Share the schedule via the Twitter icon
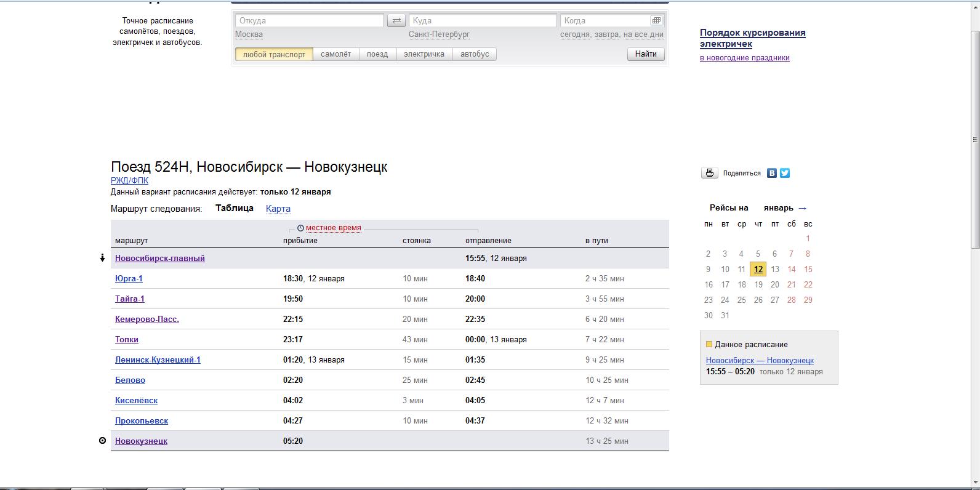Screen dimensions: 980x490 [x=785, y=173]
